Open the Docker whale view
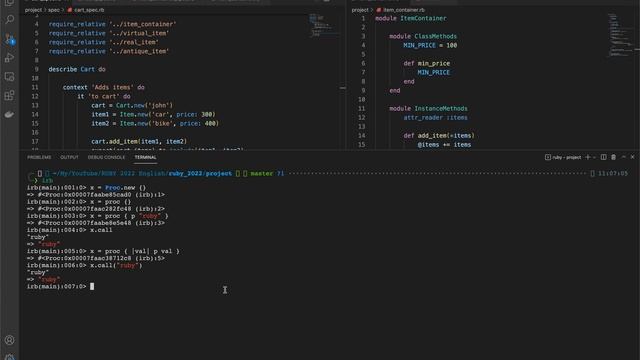This screenshot has height=360, width=640. [9, 115]
